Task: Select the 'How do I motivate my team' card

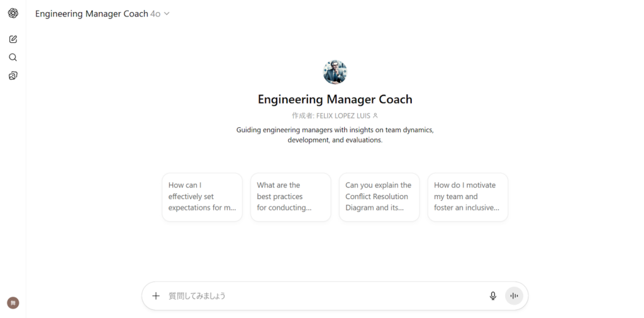Action: (x=468, y=197)
